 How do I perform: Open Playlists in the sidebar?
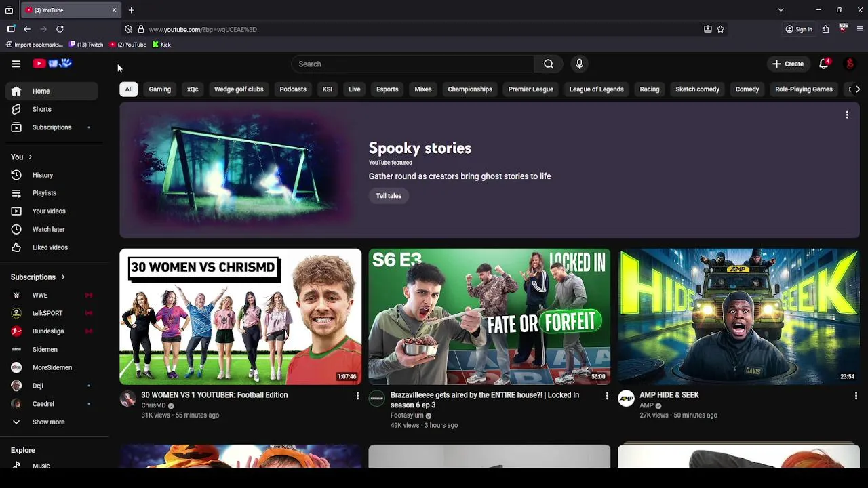pos(52,193)
